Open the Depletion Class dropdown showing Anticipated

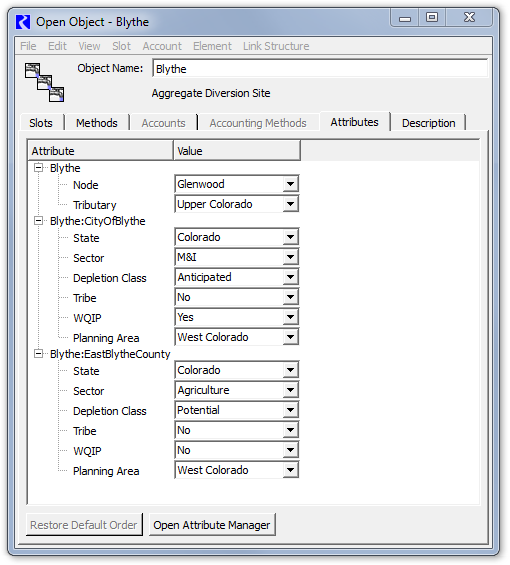[x=236, y=277]
